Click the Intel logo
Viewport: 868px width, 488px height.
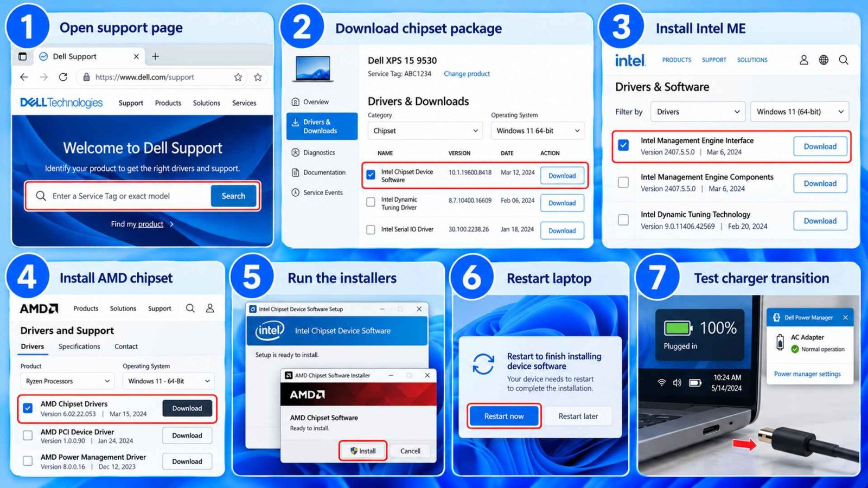630,60
